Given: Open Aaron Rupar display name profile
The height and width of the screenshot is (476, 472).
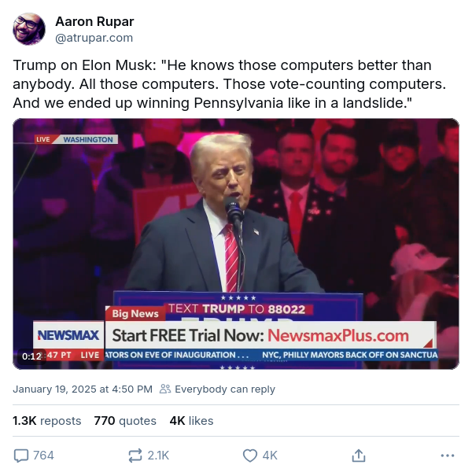Looking at the screenshot, I should pos(94,21).
